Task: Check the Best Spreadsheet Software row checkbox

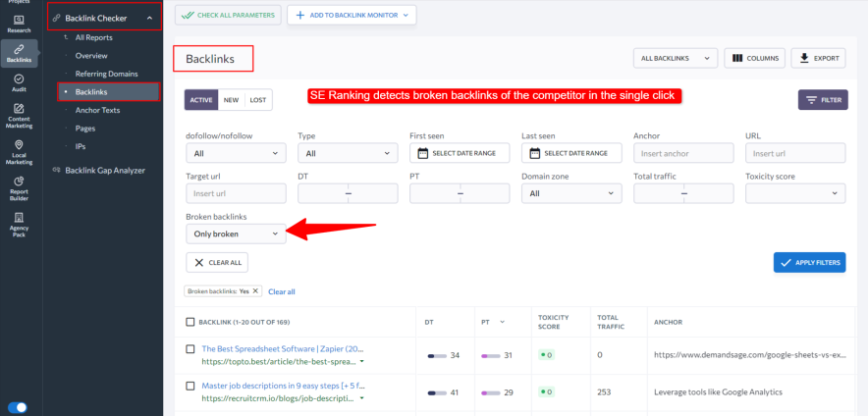Action: [x=190, y=349]
